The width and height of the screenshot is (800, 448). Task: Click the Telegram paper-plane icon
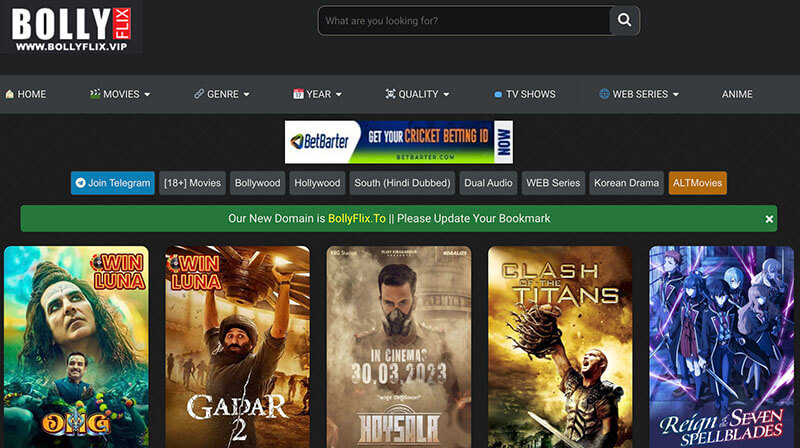(x=80, y=183)
